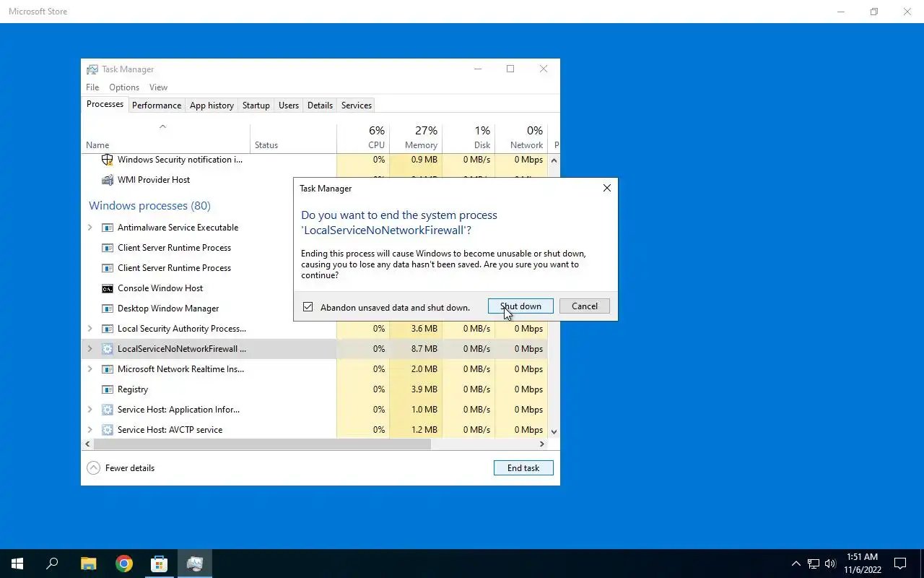Sort by the CPU column header
This screenshot has height=578, width=924.
pos(363,138)
